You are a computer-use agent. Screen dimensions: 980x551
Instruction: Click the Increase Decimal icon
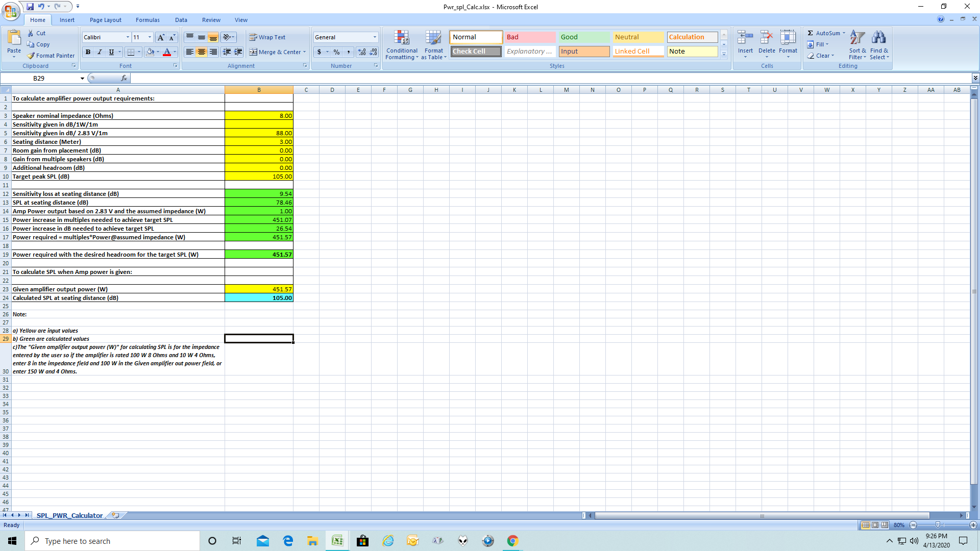point(362,52)
